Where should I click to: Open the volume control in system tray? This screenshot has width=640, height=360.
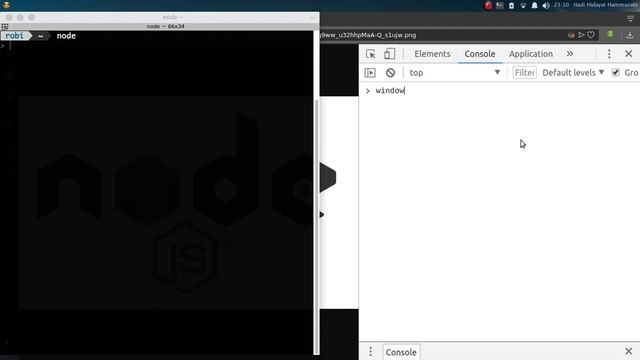(546, 5)
